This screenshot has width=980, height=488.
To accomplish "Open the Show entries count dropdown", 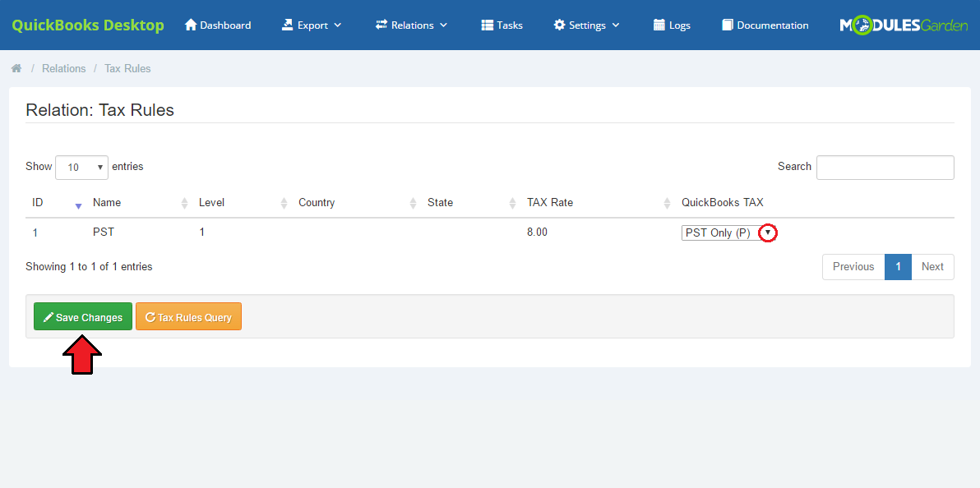I will [82, 168].
